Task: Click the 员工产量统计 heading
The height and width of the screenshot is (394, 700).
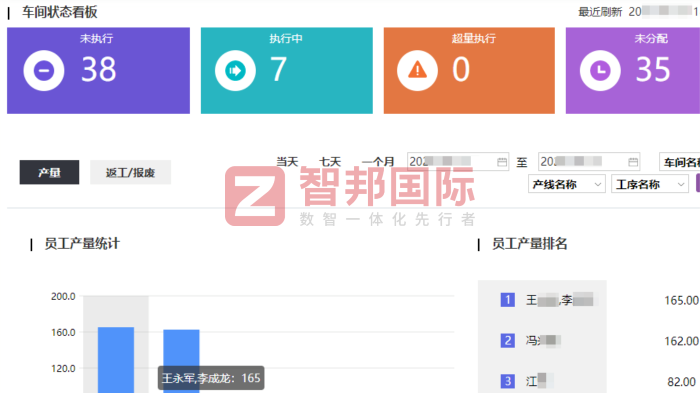Action: tap(82, 244)
